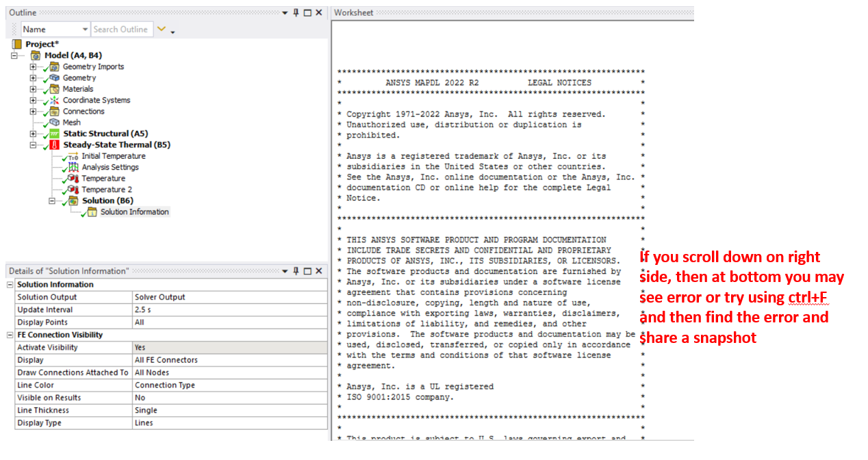868x460 pixels.
Task: Collapse the Steady-State Thermal (B5) node
Action: coord(33,145)
